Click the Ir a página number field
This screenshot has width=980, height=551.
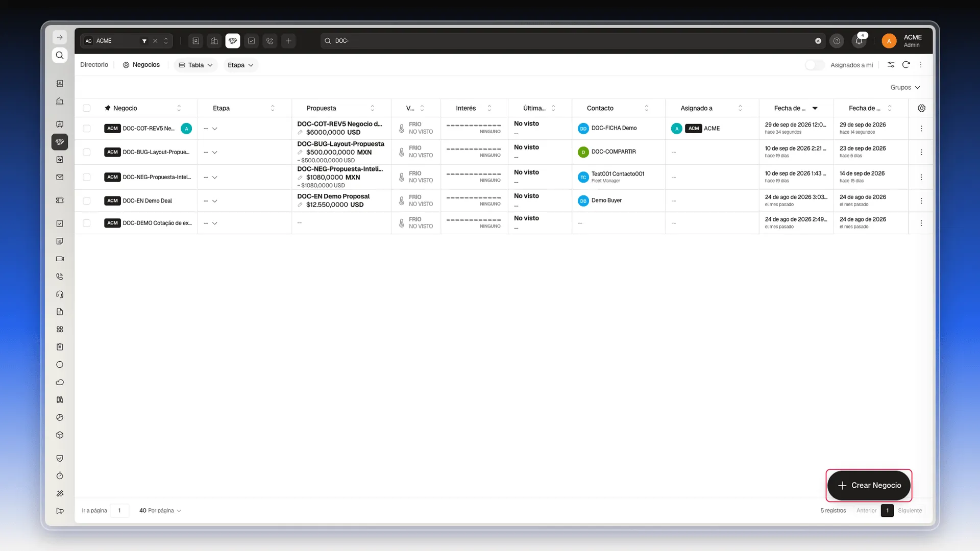click(119, 511)
